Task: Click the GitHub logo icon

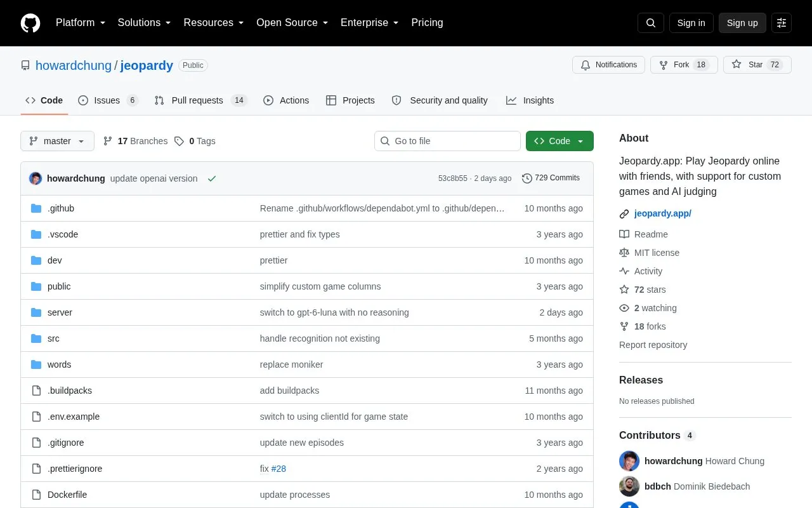Action: tap(30, 23)
